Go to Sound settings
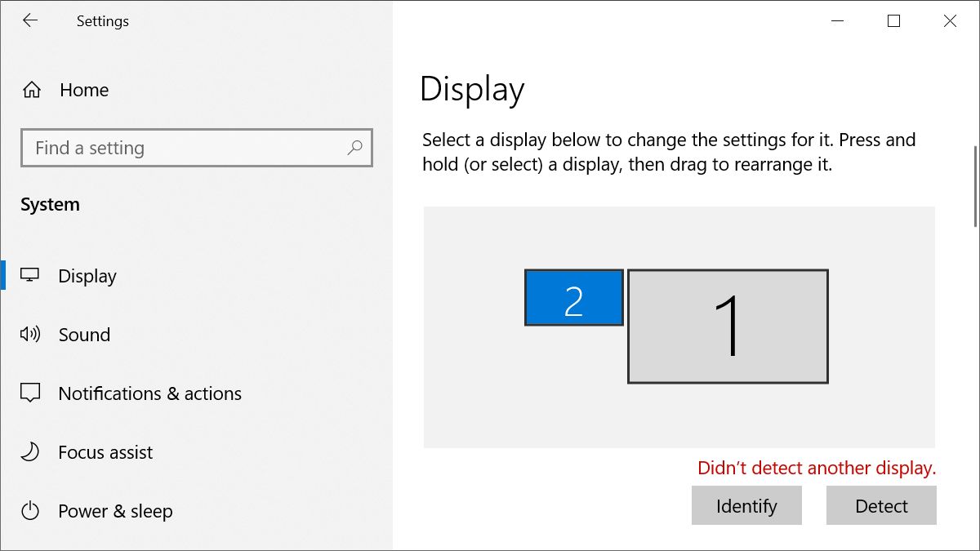The image size is (980, 551). click(x=84, y=335)
